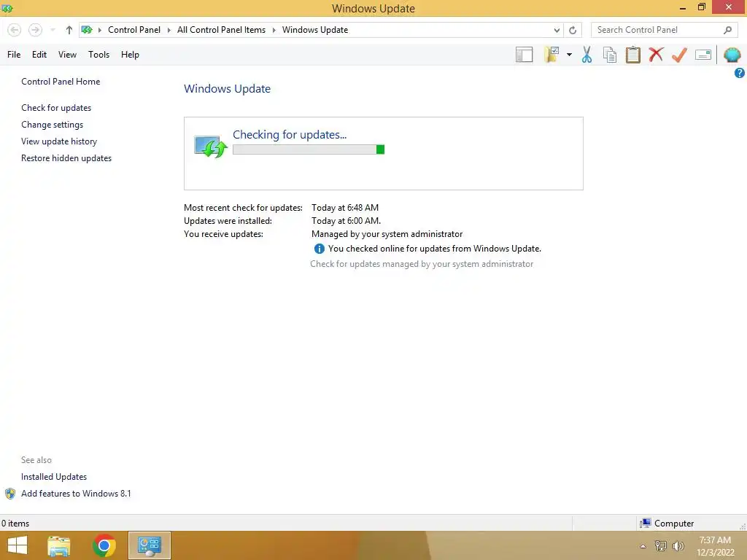The height and width of the screenshot is (560, 747).
Task: Click the folder options toolbar icon
Action: tap(551, 55)
